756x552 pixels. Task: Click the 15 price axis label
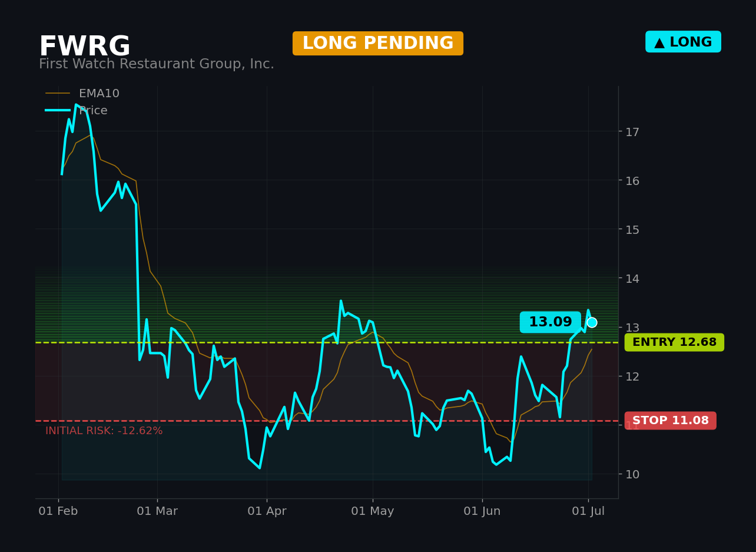632,230
